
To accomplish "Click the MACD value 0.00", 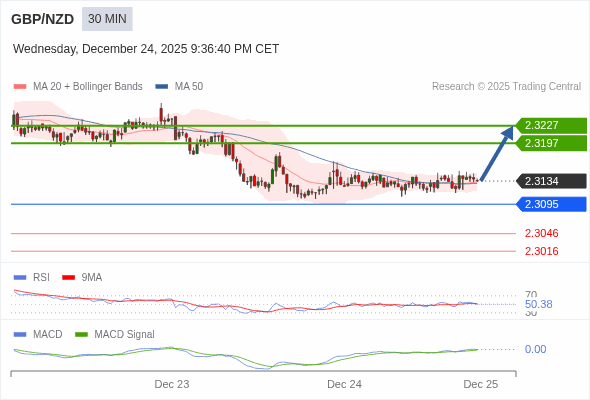I will tap(535, 349).
